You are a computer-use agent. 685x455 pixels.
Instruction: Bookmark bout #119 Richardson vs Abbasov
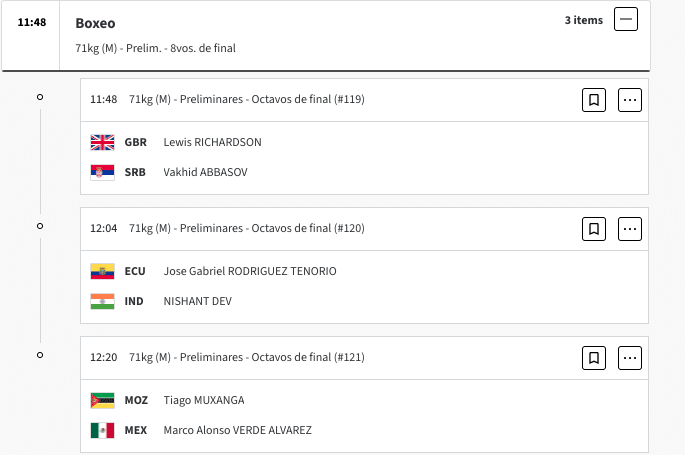tap(594, 100)
